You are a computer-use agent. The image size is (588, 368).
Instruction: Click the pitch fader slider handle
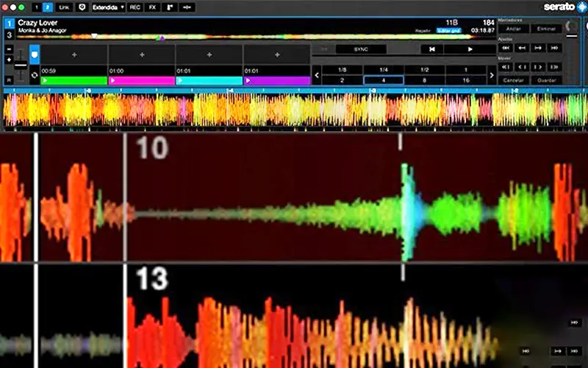21,66
